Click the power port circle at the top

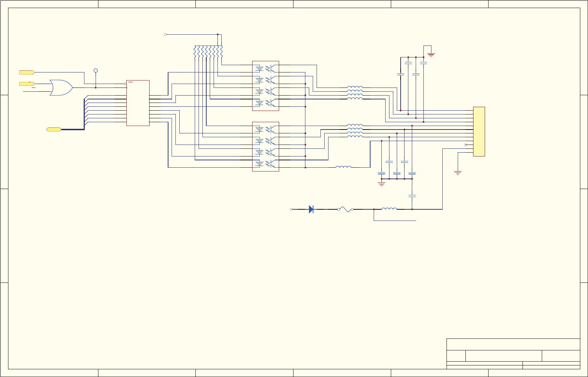165,34
